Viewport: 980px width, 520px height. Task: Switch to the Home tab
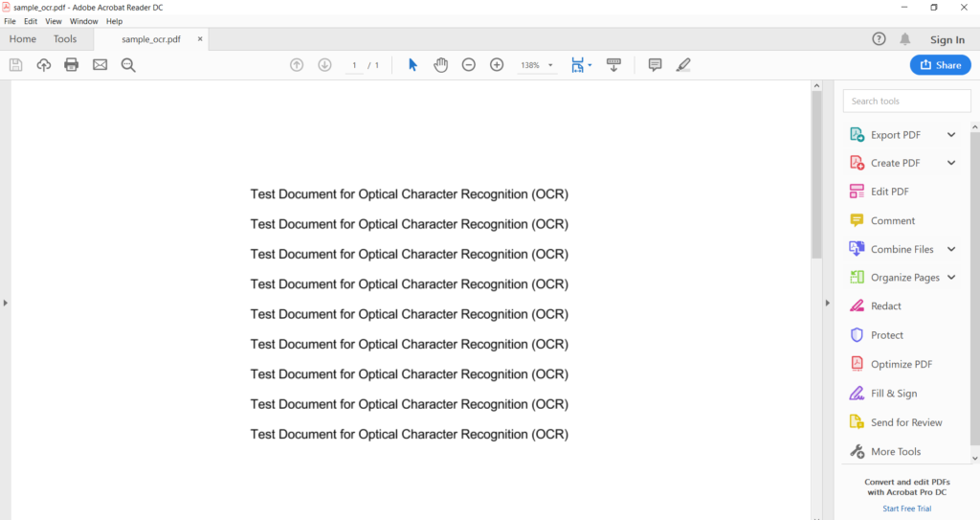pyautogui.click(x=23, y=39)
